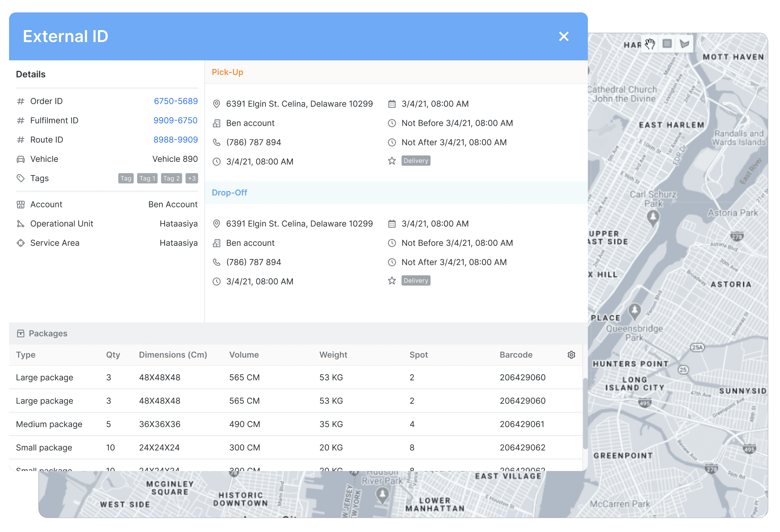
Task: Click Drop-Off 'Not After 3/4/21, 08:00 AM'
Action: [454, 262]
